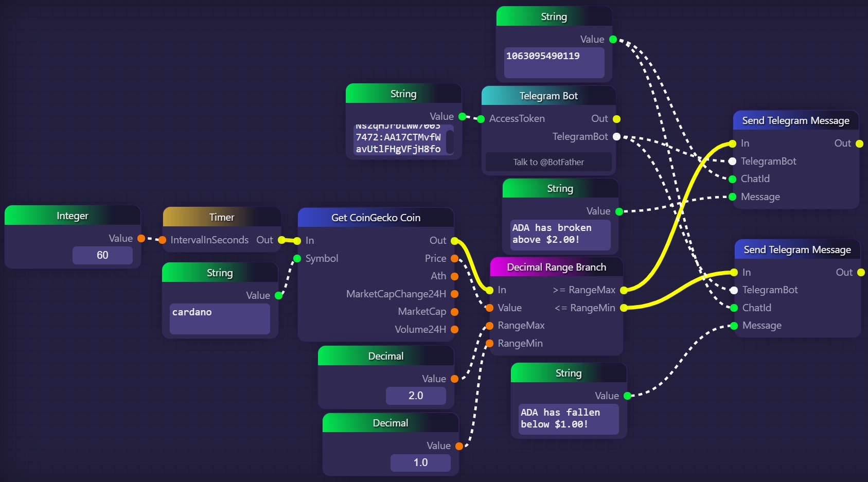
Task: Select the Volume24H output port
Action: click(x=454, y=330)
